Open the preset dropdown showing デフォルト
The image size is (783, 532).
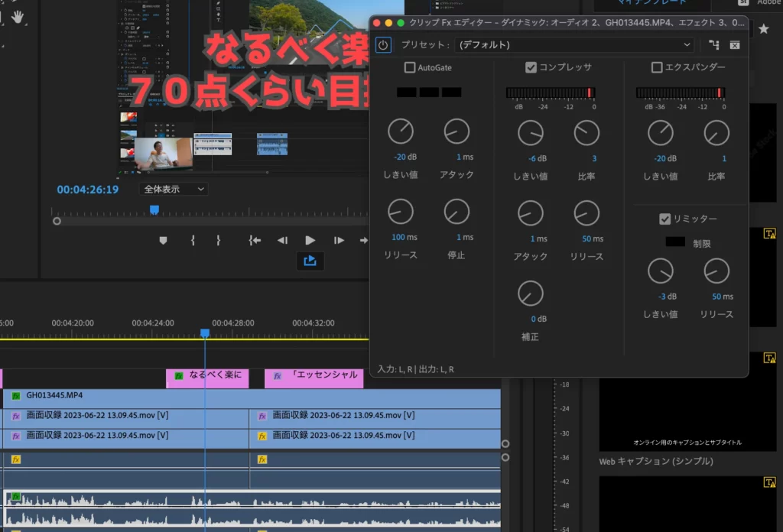point(574,45)
